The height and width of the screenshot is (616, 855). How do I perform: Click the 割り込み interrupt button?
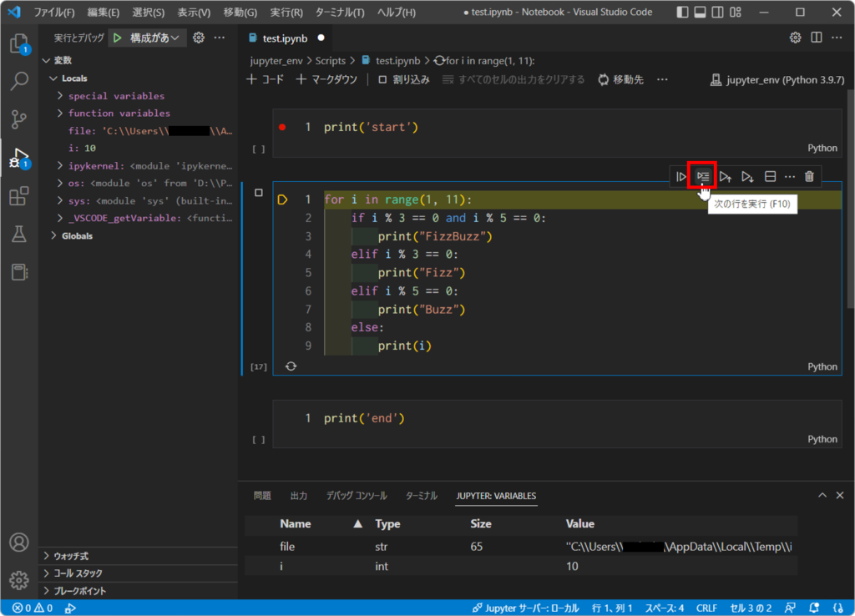pyautogui.click(x=404, y=79)
